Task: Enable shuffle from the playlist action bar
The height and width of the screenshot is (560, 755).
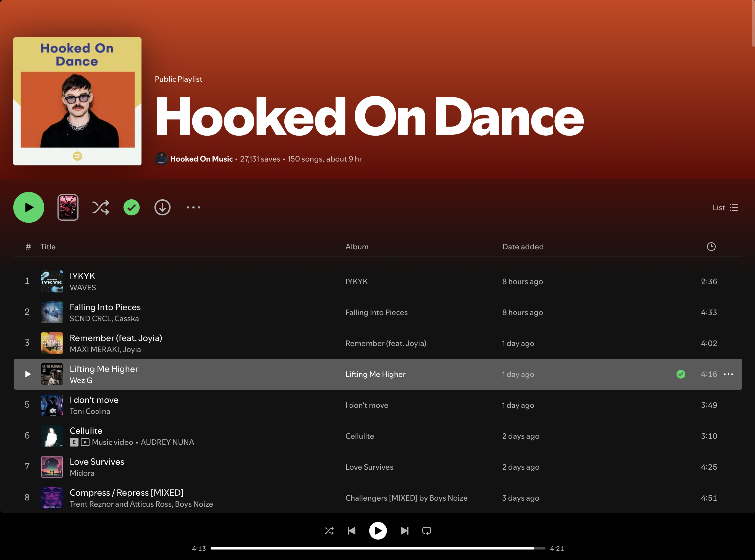Action: point(101,207)
